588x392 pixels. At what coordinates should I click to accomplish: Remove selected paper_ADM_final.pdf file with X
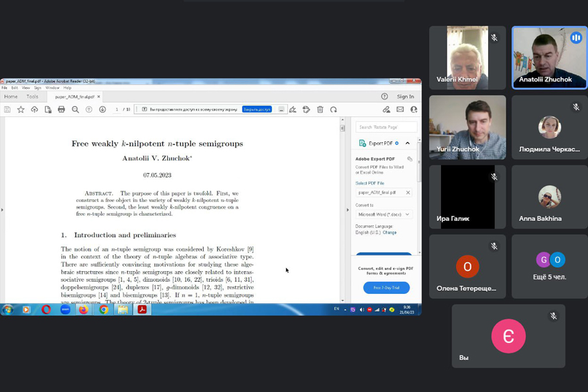pyautogui.click(x=408, y=193)
